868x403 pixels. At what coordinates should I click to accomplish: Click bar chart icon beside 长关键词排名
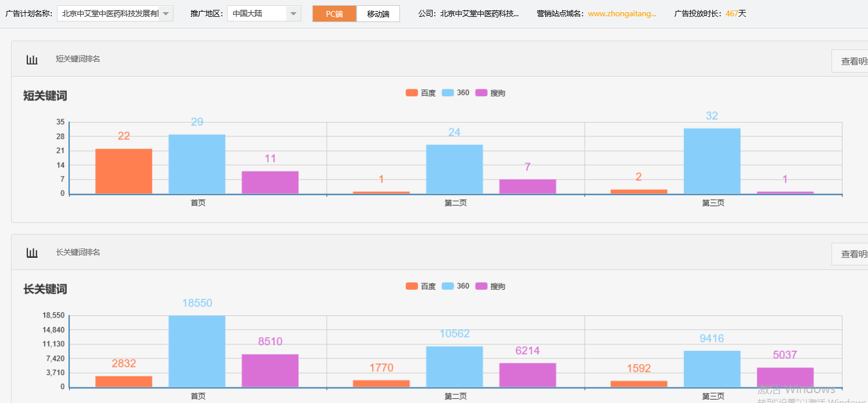pyautogui.click(x=32, y=253)
